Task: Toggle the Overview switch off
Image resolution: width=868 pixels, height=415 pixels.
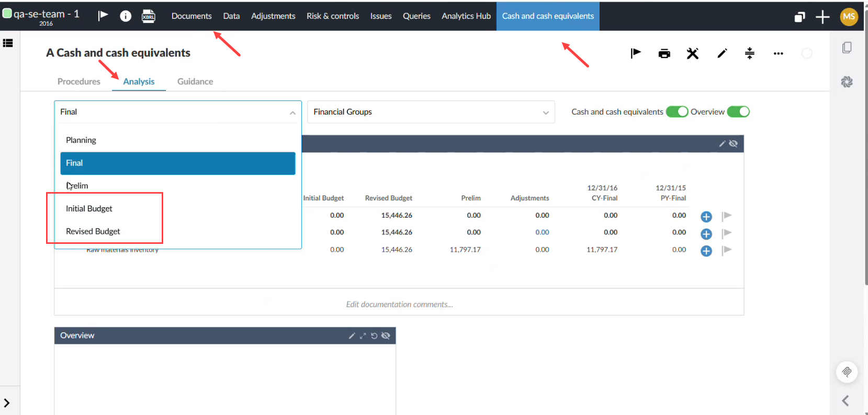Action: [x=738, y=111]
